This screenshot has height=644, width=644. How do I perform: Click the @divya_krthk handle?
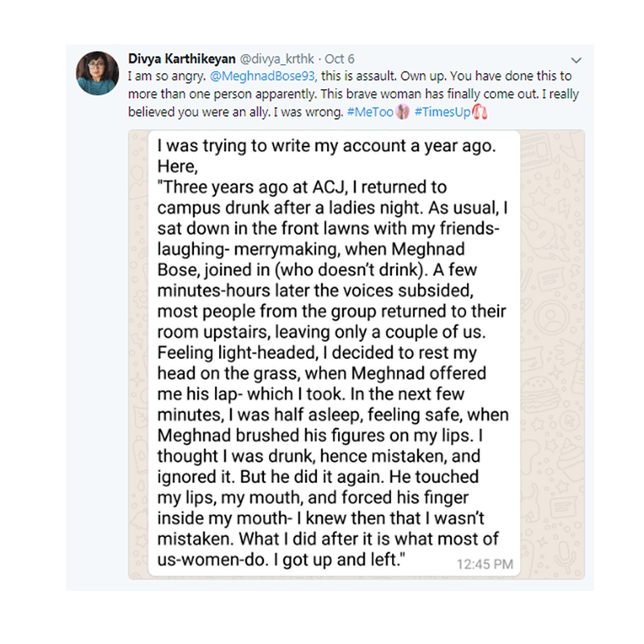pos(277,59)
